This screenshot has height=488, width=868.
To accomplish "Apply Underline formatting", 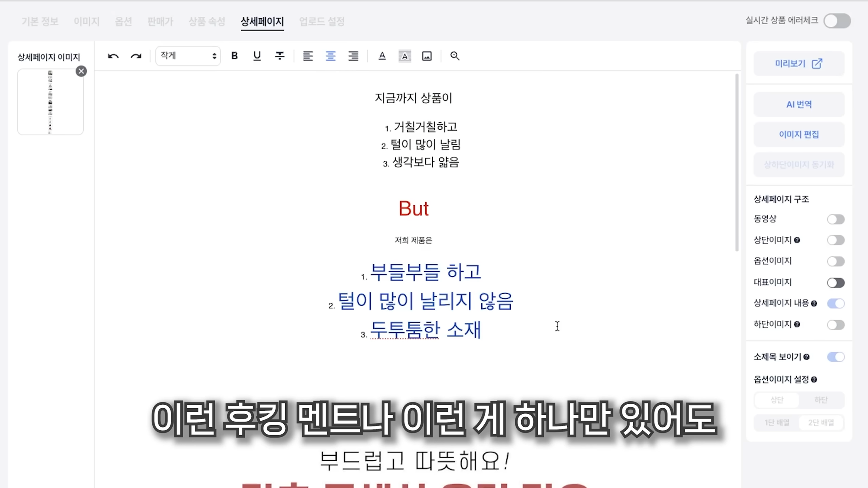I will coord(257,56).
